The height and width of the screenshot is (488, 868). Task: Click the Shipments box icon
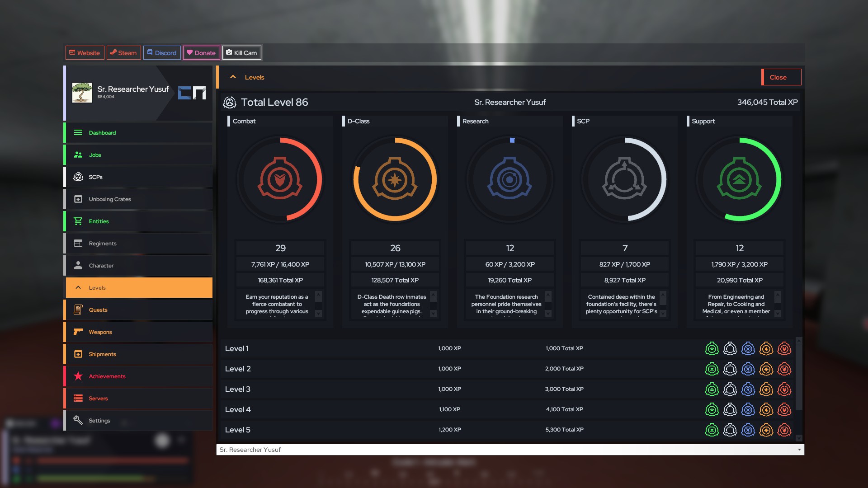pos(78,354)
